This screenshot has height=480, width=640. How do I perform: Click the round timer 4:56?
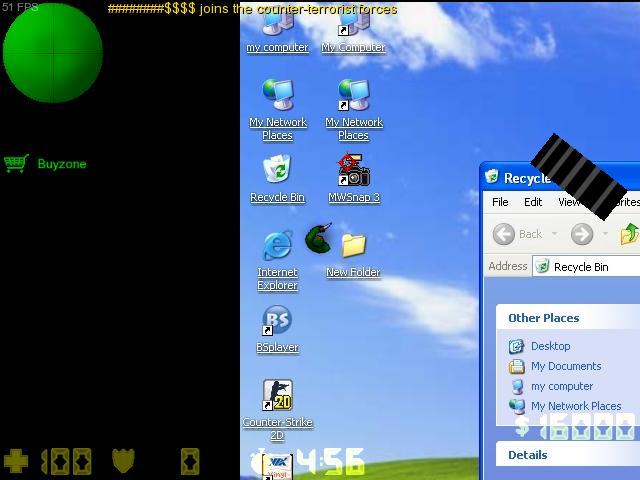[x=330, y=462]
